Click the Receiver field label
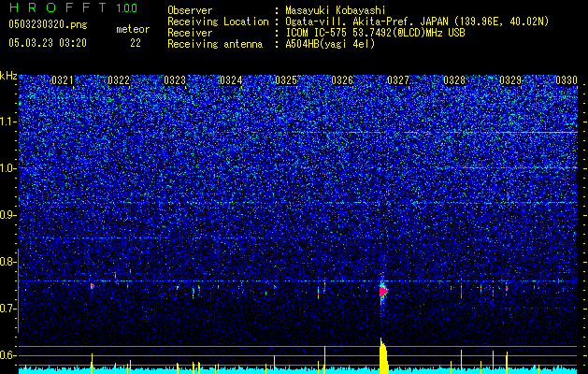588x374 pixels. click(x=190, y=33)
